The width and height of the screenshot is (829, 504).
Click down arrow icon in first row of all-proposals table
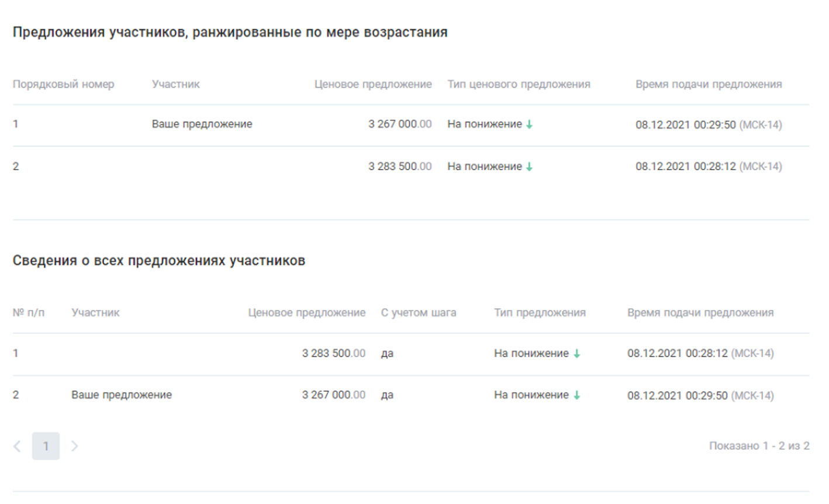tap(576, 354)
